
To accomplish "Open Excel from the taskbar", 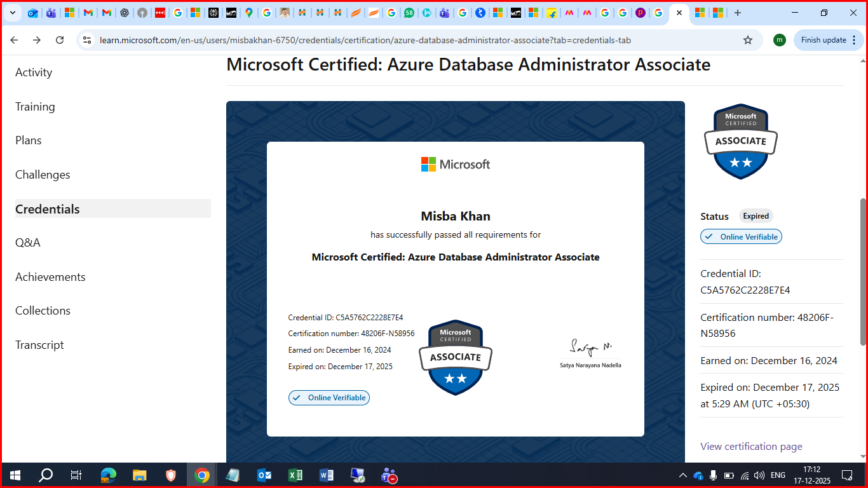I will 295,475.
